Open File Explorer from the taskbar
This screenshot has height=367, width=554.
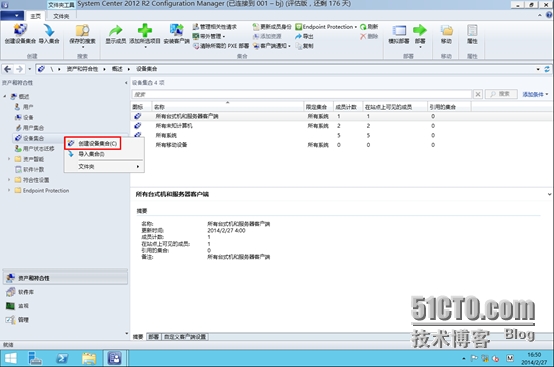coord(89,359)
